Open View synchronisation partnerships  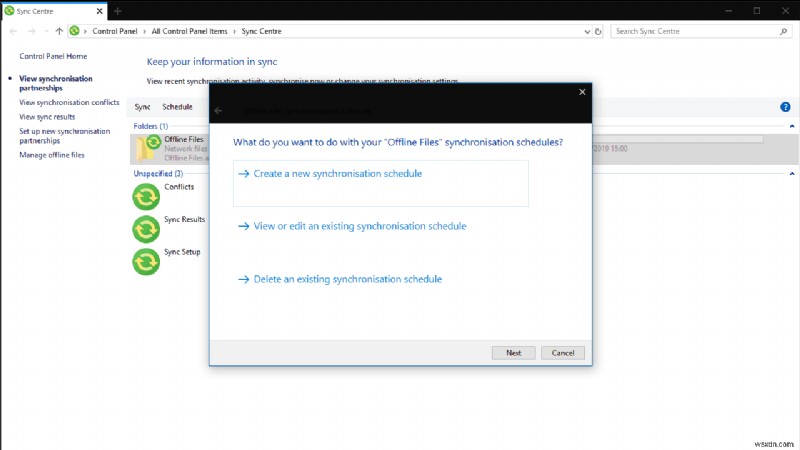pyautogui.click(x=56, y=83)
